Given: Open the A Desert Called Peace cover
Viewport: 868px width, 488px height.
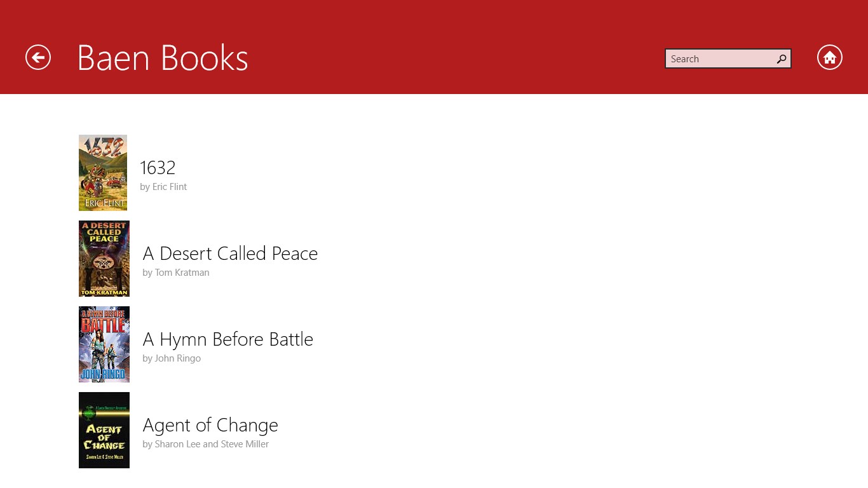Looking at the screenshot, I should 104,259.
